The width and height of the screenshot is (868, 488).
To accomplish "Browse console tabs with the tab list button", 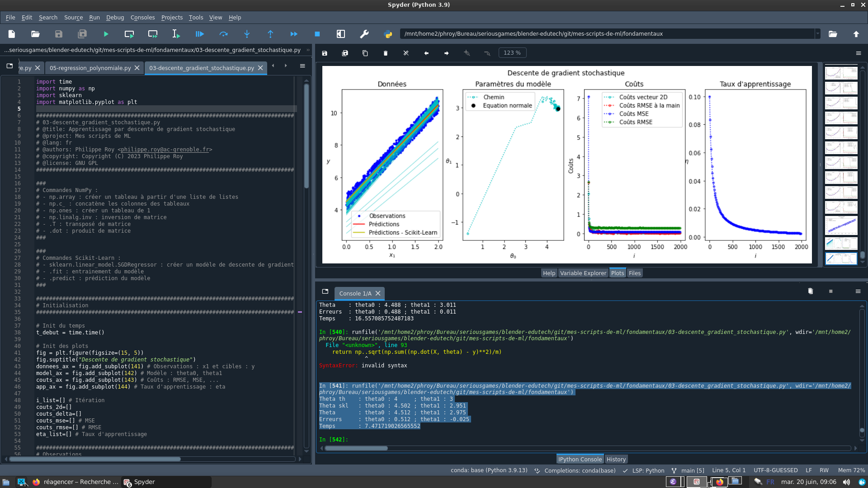I will (325, 291).
